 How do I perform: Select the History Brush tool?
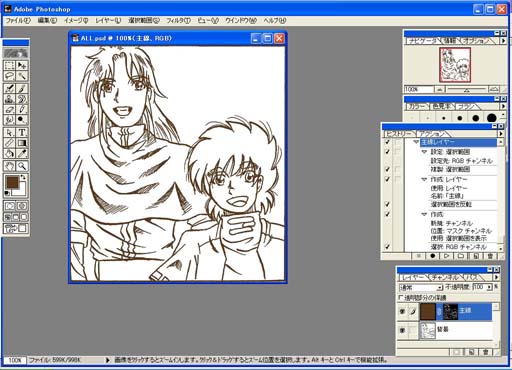(x=22, y=99)
